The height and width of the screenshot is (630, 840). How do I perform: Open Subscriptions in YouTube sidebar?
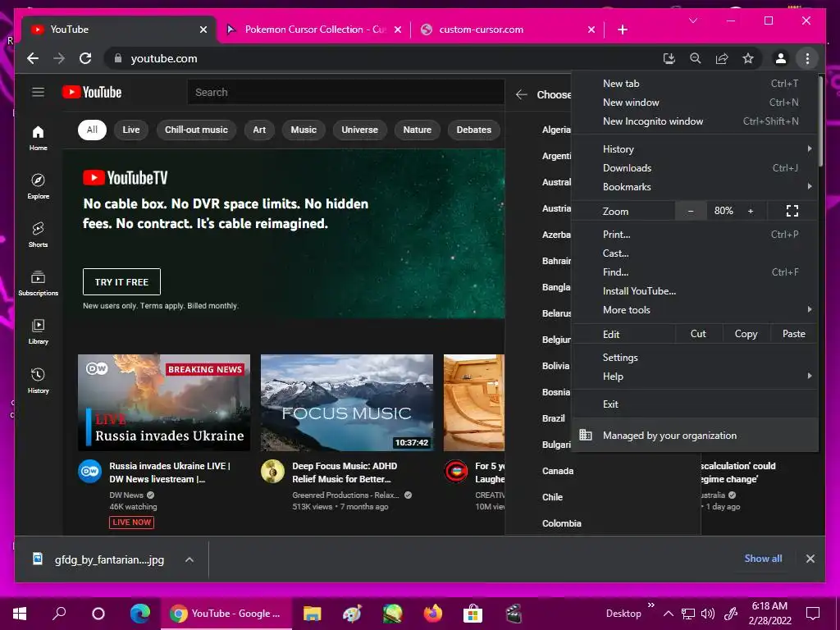click(x=38, y=283)
